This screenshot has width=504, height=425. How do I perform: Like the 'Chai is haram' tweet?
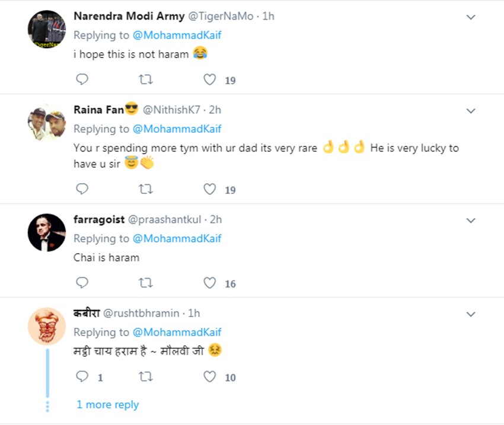209,283
